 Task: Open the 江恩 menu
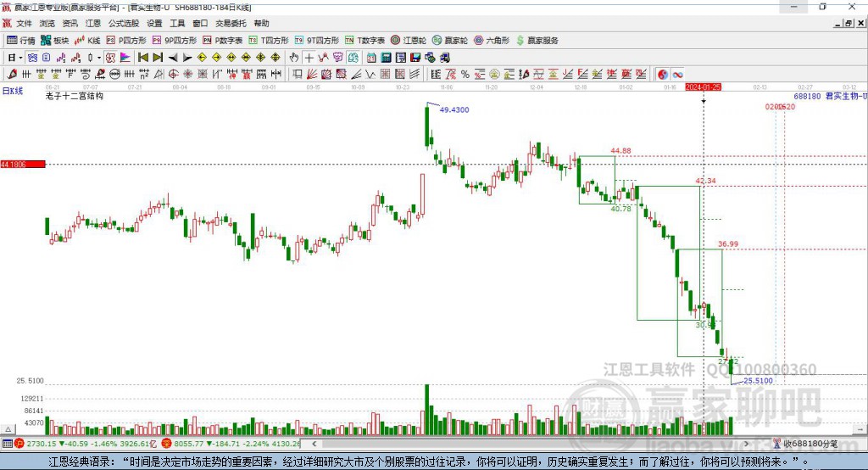coord(93,23)
